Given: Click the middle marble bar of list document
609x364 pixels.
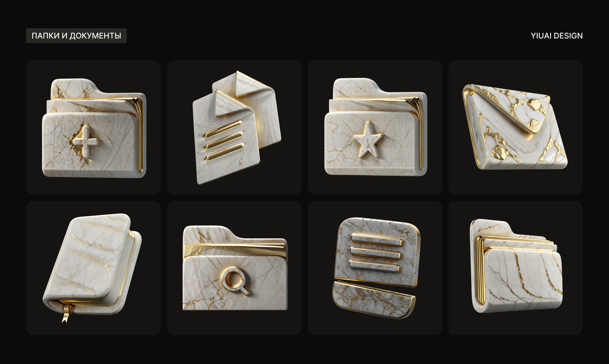Looking at the screenshot, I should [375, 253].
